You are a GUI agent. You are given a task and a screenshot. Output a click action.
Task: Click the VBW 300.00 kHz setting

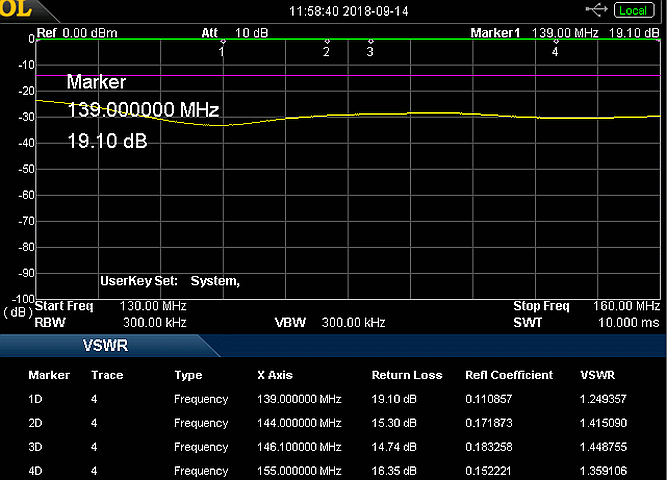point(330,323)
